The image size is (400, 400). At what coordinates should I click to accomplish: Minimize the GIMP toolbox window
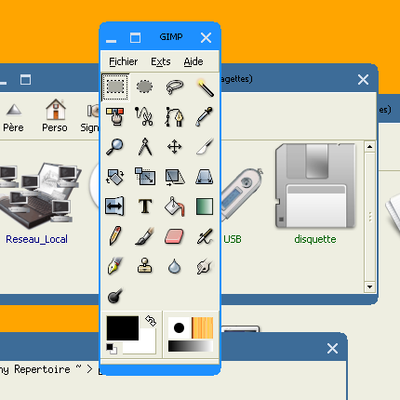111,41
